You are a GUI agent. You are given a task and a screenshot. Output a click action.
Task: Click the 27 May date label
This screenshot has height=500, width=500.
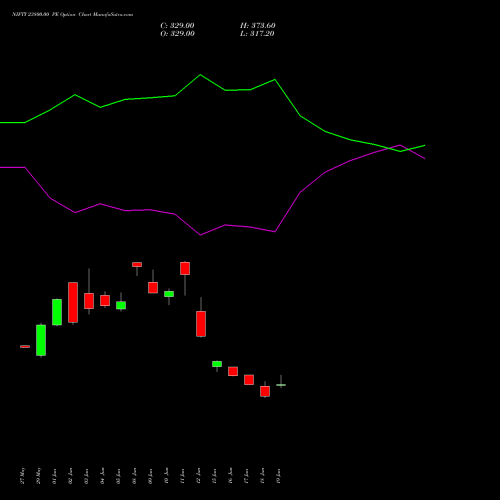coord(23,476)
